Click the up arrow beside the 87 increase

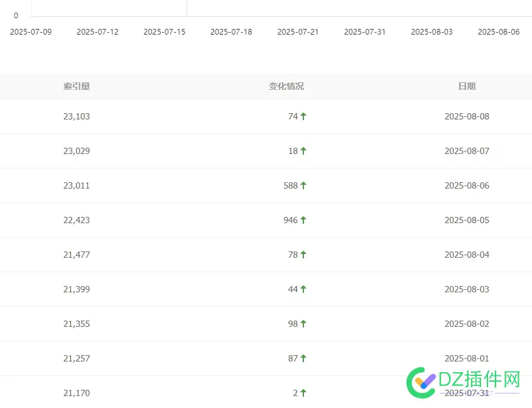click(x=302, y=358)
